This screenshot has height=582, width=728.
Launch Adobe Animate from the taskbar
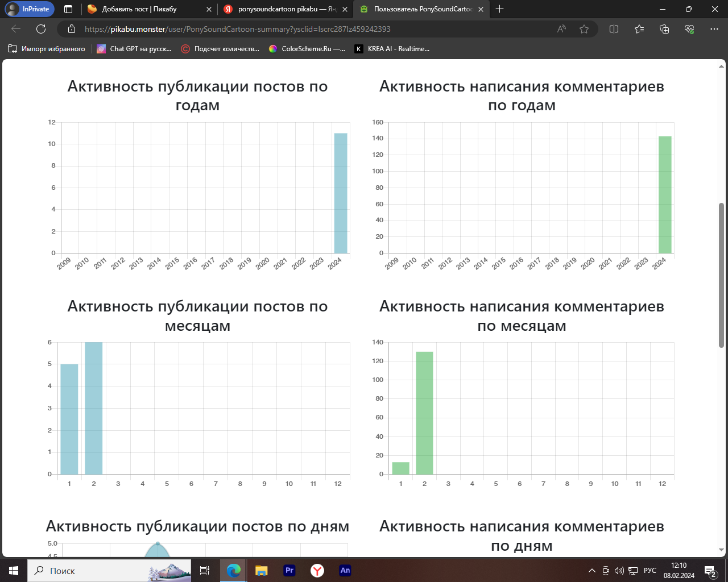point(345,571)
